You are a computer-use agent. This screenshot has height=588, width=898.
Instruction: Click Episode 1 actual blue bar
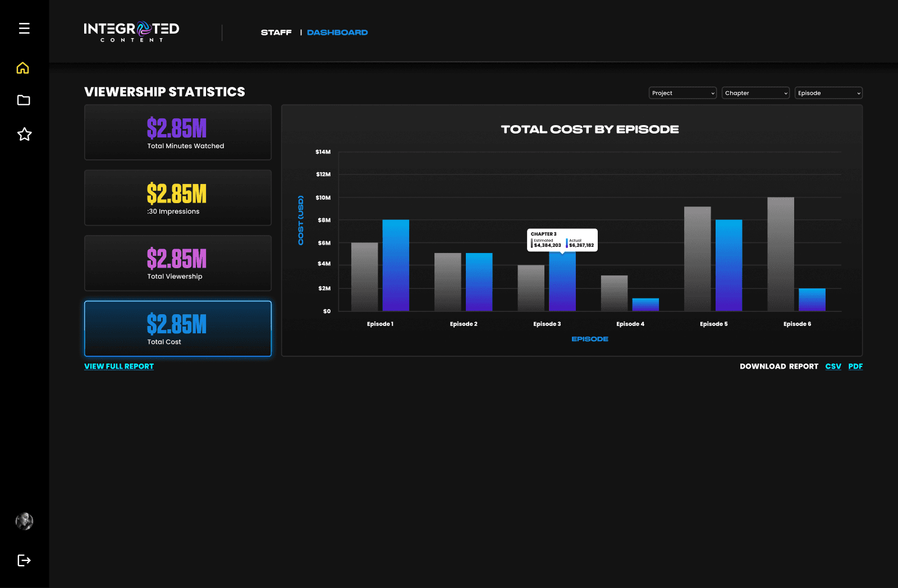coord(396,265)
